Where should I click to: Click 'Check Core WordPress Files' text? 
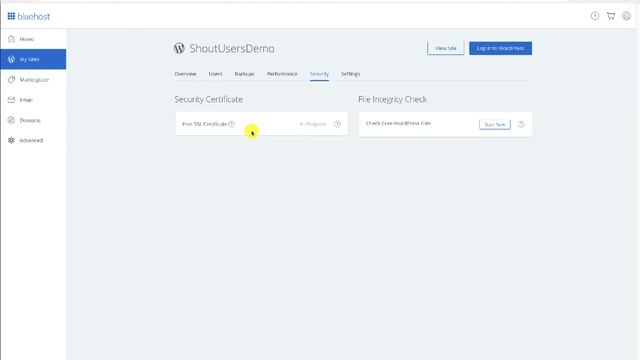click(398, 123)
